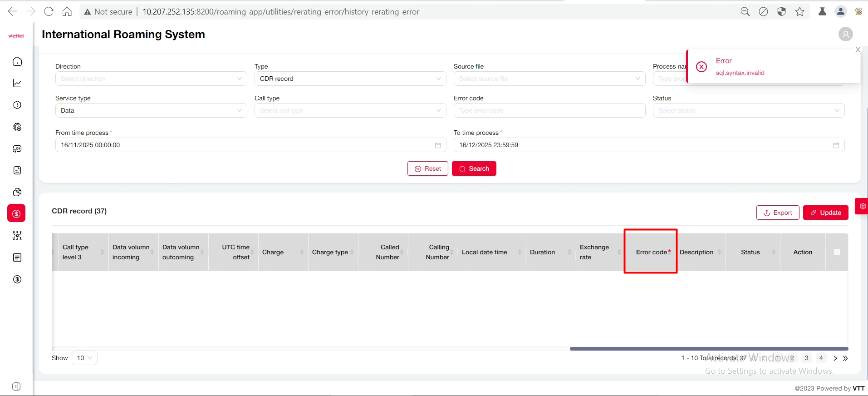Go to page 4 in pagination
The height and width of the screenshot is (396, 868).
[x=821, y=358]
